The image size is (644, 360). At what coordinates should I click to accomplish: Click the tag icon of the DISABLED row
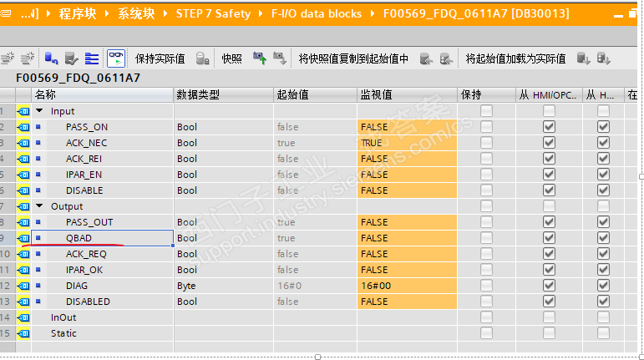[x=23, y=302]
